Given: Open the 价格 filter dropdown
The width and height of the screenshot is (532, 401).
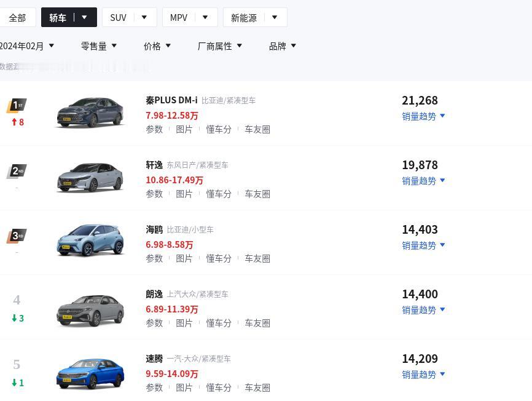Looking at the screenshot, I should click(157, 46).
